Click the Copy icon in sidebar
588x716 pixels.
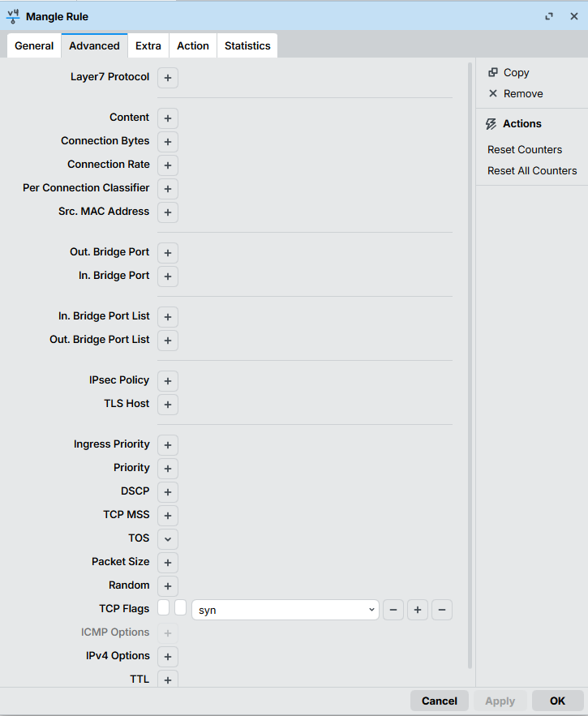point(493,73)
